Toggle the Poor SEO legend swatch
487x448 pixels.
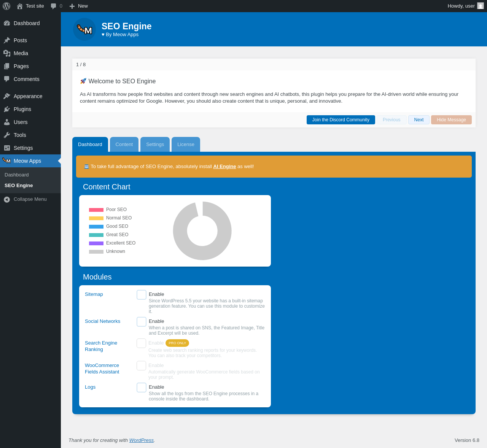pyautogui.click(x=96, y=210)
